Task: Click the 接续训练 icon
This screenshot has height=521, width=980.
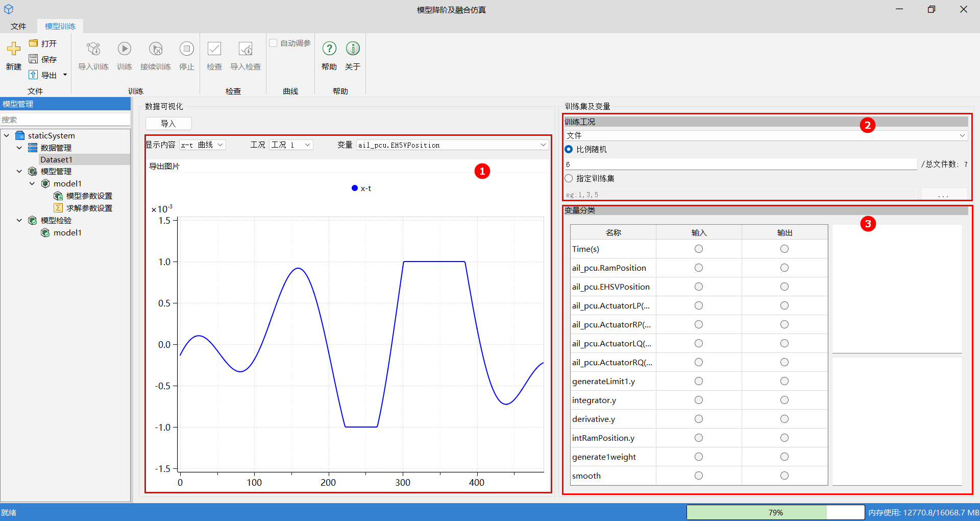Action: point(156,49)
